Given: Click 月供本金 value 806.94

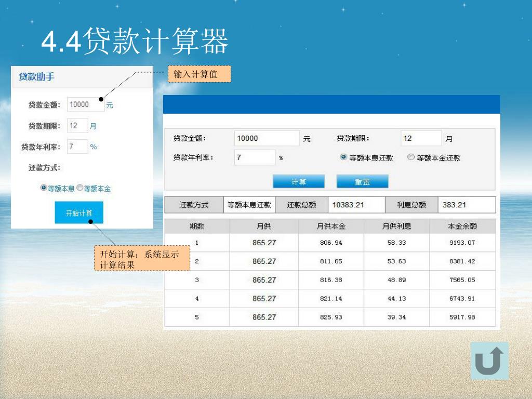Looking at the screenshot, I should (x=331, y=243).
